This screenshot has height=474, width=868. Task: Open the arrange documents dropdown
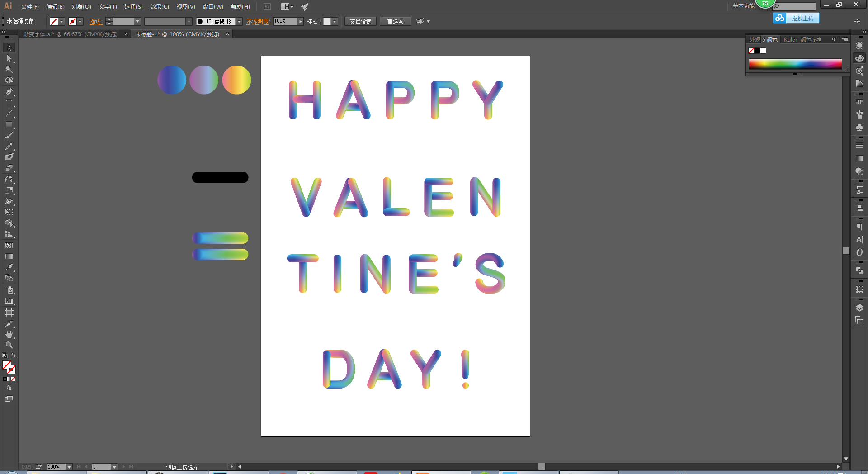click(287, 7)
